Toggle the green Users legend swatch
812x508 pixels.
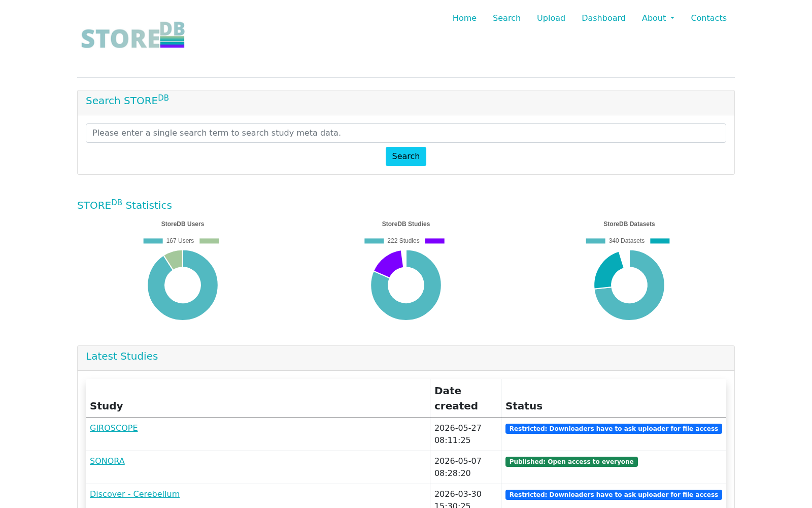coord(209,241)
